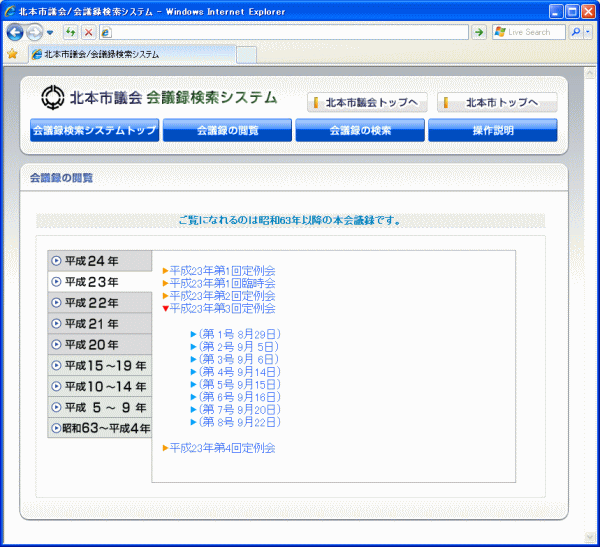Select the 北本市議会/会議録検索システム browser tab
Image resolution: width=600 pixels, height=547 pixels.
[132, 54]
